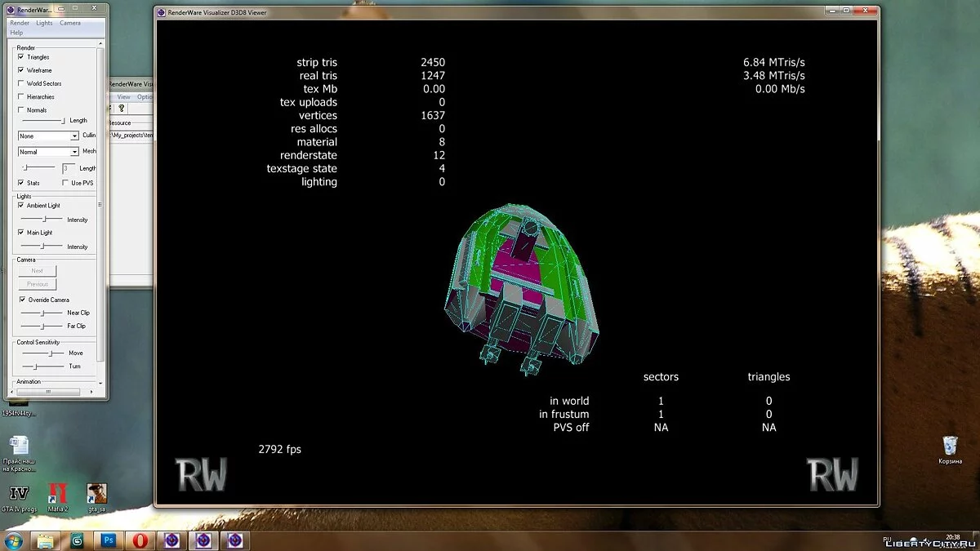Screen dimensions: 980x551
Task: Disable the Wireframe render checkbox
Action: point(21,70)
